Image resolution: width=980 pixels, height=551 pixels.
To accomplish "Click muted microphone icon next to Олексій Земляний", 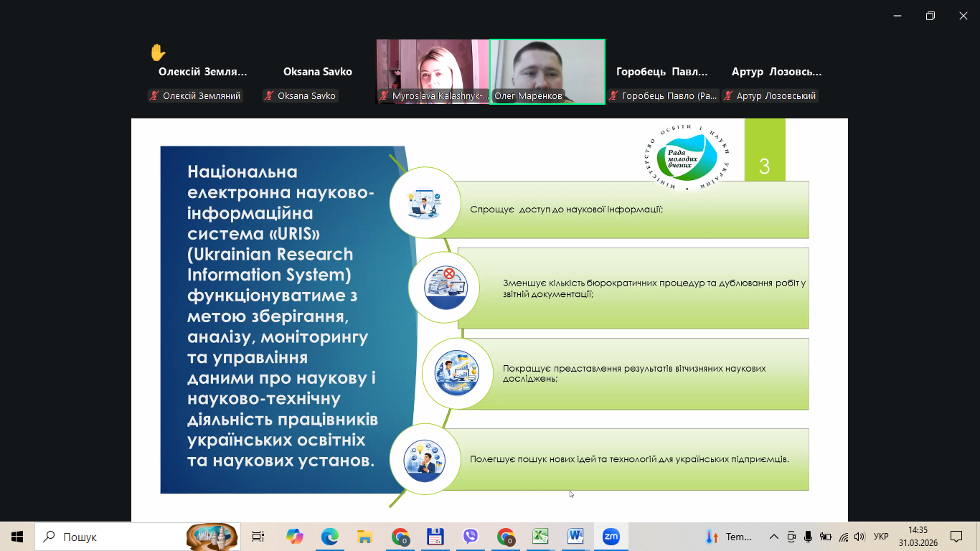I will coord(154,95).
